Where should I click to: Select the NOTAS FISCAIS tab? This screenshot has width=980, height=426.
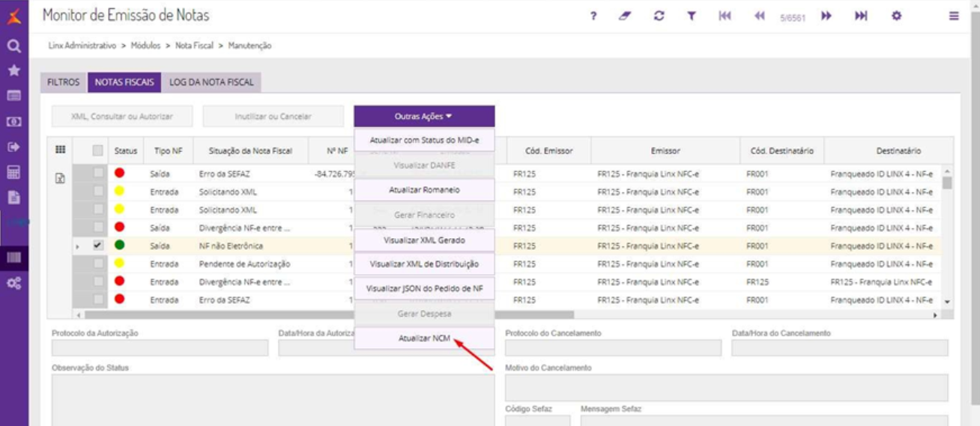pos(124,82)
